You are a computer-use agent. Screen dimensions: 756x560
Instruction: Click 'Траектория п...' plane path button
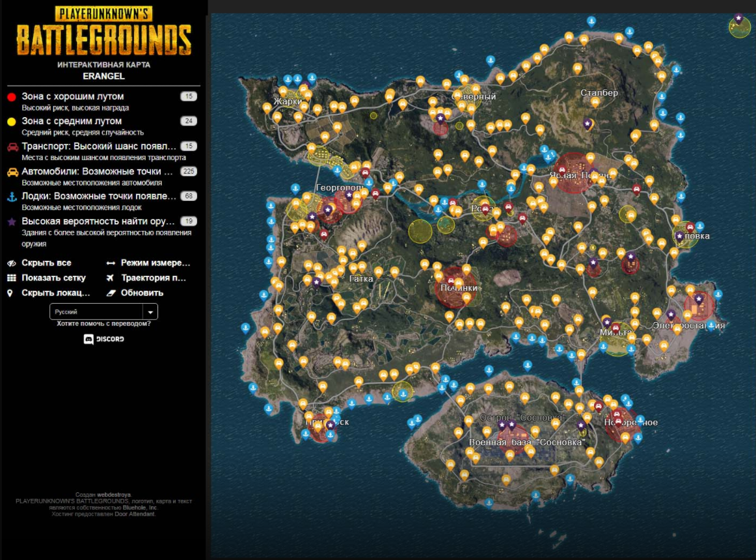154,278
